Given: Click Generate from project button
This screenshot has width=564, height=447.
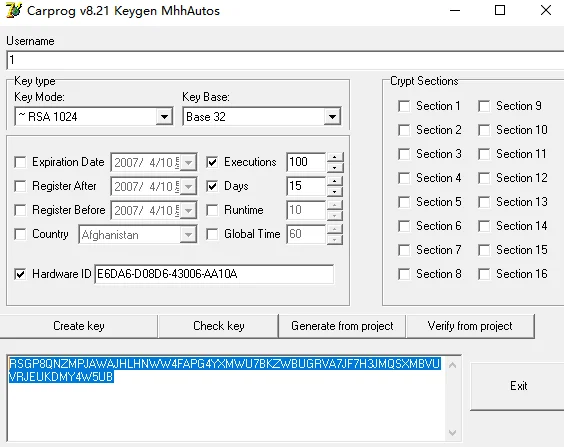Looking at the screenshot, I should [x=342, y=326].
